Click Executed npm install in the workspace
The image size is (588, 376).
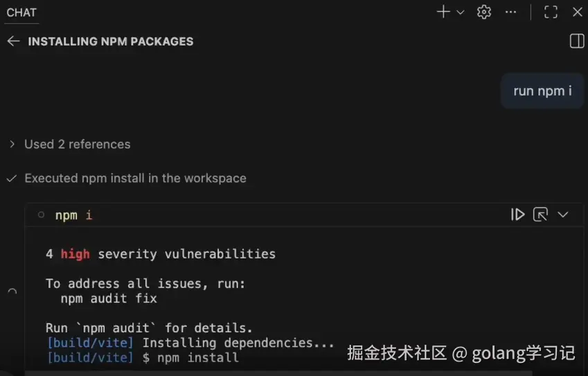click(135, 178)
